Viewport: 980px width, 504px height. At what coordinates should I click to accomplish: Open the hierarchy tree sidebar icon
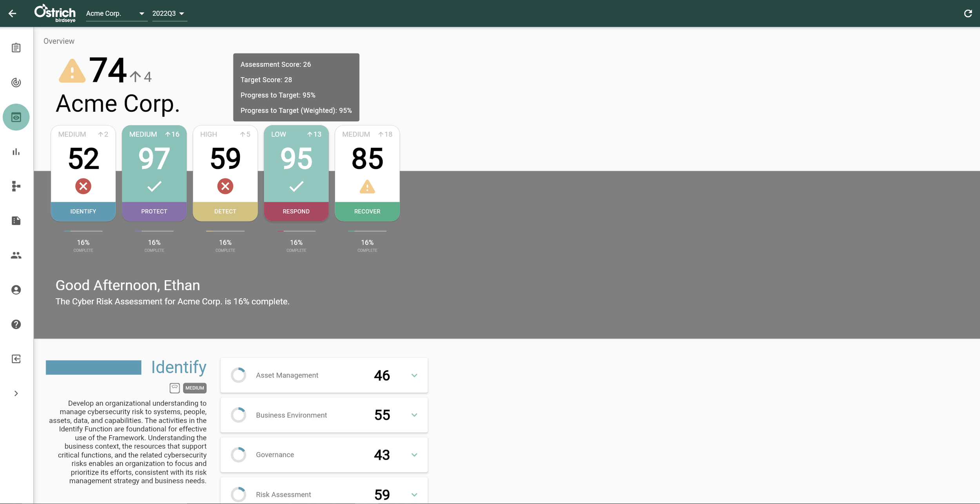[x=16, y=186]
